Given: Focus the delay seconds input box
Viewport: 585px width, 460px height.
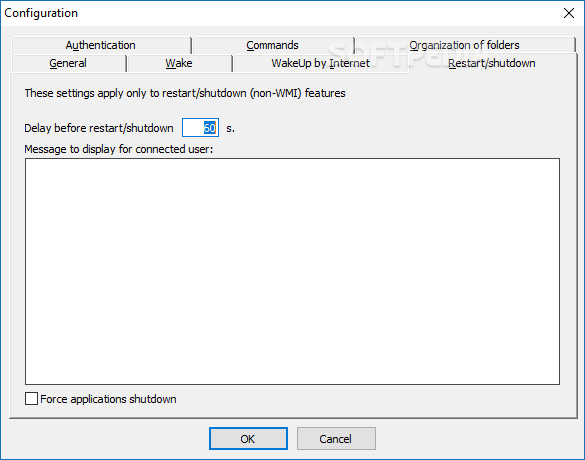Looking at the screenshot, I should (200, 128).
